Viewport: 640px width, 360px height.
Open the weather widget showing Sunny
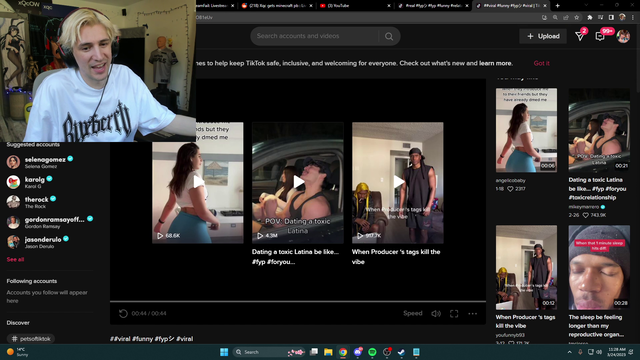click(x=18, y=352)
